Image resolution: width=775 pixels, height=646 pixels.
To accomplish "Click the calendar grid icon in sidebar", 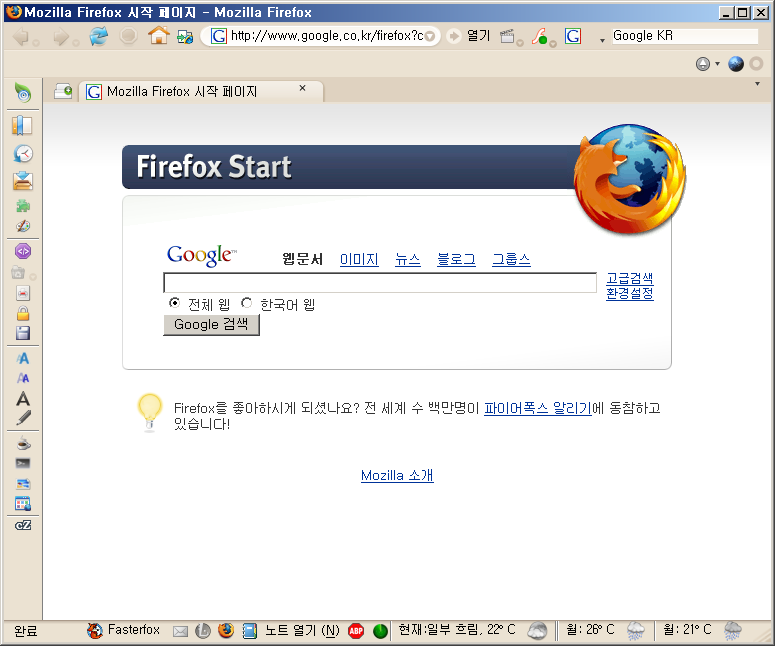I will point(23,504).
